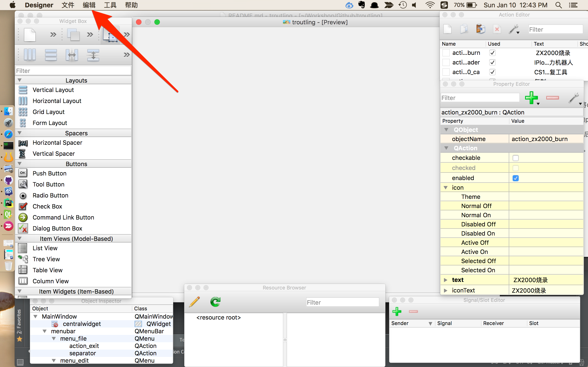Select Push Button in the widget list
Viewport: 588px width, 367px height.
(x=49, y=173)
